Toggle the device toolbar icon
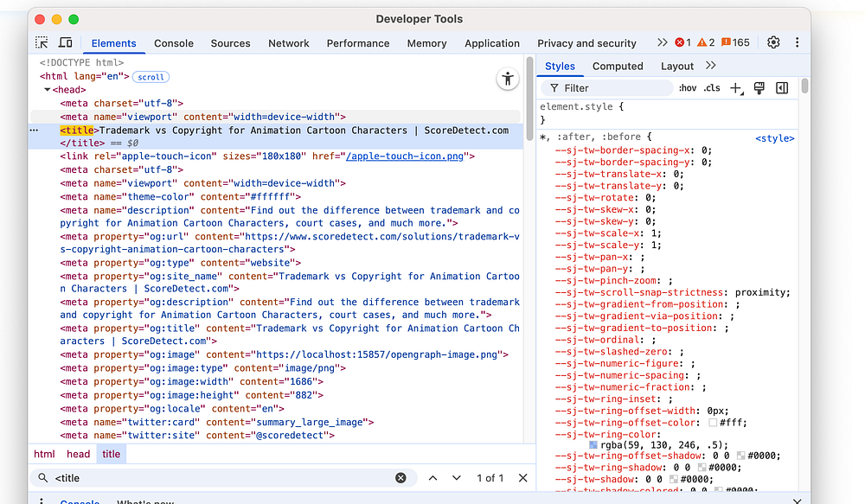The height and width of the screenshot is (504, 865). (x=65, y=43)
